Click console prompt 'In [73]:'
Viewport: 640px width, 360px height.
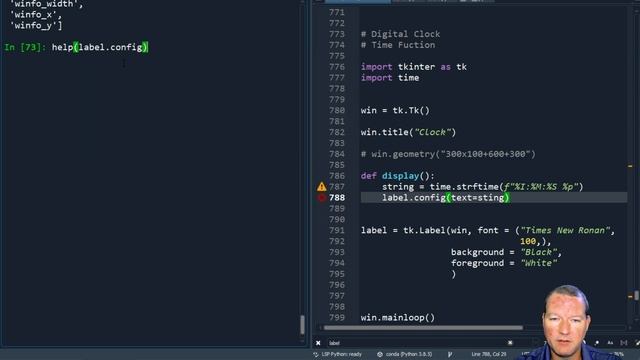point(25,47)
